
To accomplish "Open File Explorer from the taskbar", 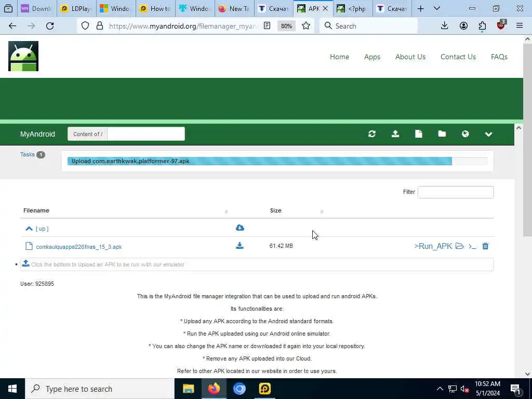I will [188, 389].
